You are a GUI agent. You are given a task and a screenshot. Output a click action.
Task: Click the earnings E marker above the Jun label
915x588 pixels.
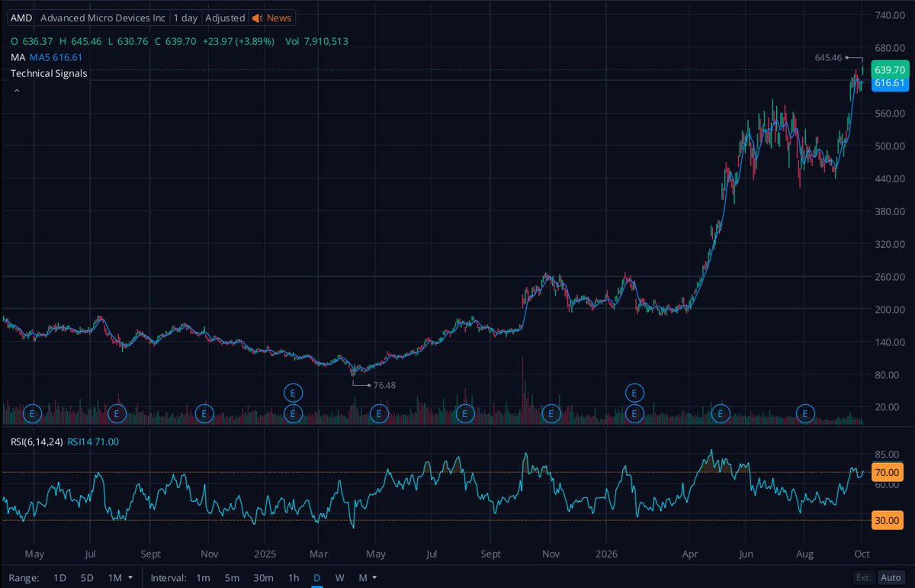point(721,413)
